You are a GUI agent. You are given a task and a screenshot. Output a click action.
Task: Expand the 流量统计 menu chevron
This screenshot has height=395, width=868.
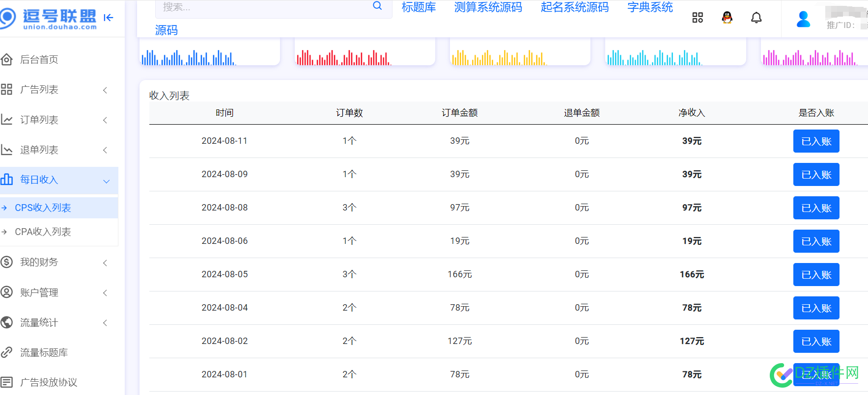tap(105, 323)
